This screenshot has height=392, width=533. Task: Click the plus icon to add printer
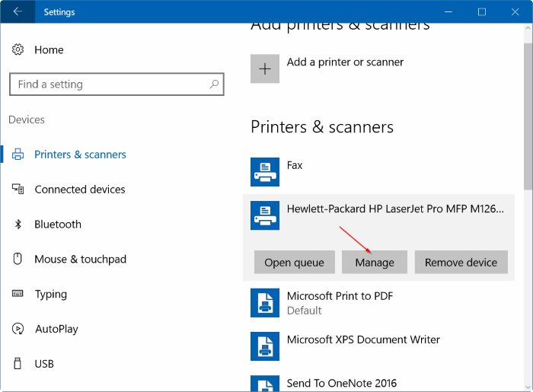point(265,69)
